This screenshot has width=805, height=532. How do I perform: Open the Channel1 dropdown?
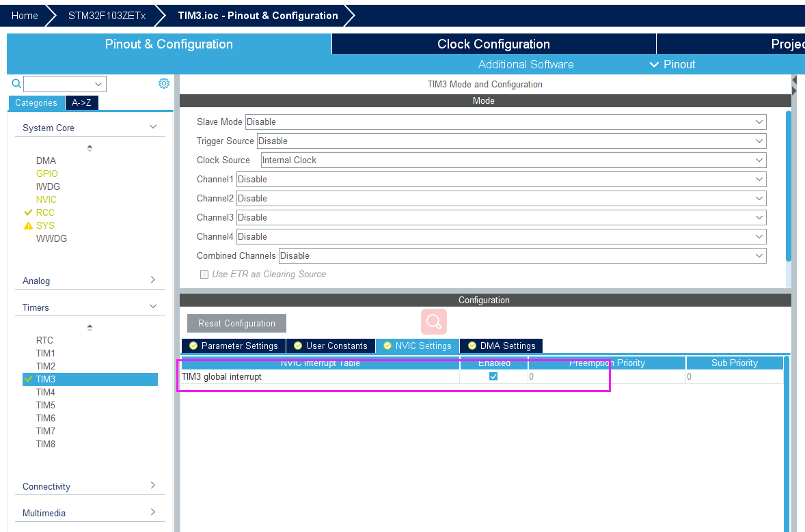(501, 180)
